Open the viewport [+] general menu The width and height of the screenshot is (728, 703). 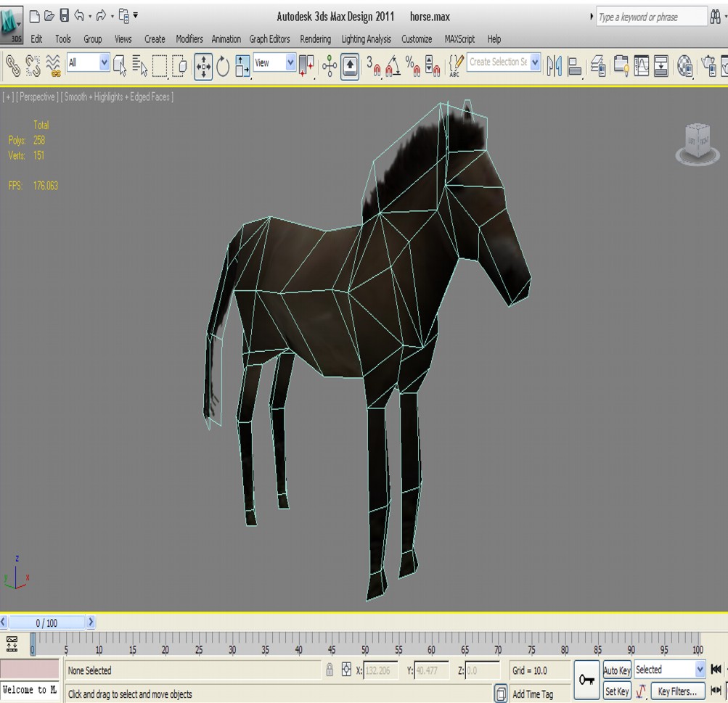(9, 97)
